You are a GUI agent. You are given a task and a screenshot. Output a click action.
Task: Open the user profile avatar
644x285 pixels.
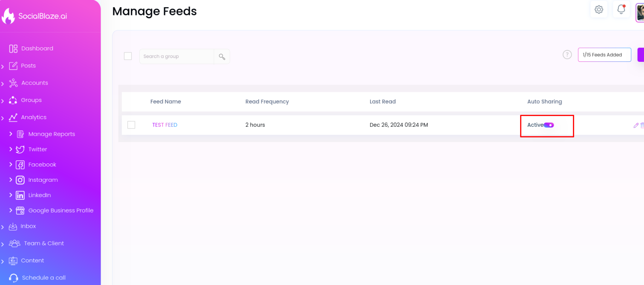pyautogui.click(x=640, y=12)
